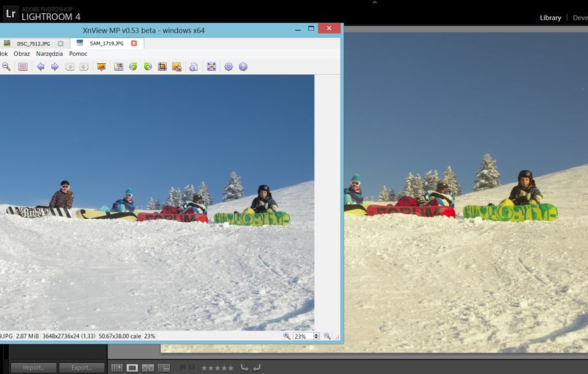Viewport: 588px width, 374px height.
Task: Click the XnView help question mark icon
Action: point(243,67)
